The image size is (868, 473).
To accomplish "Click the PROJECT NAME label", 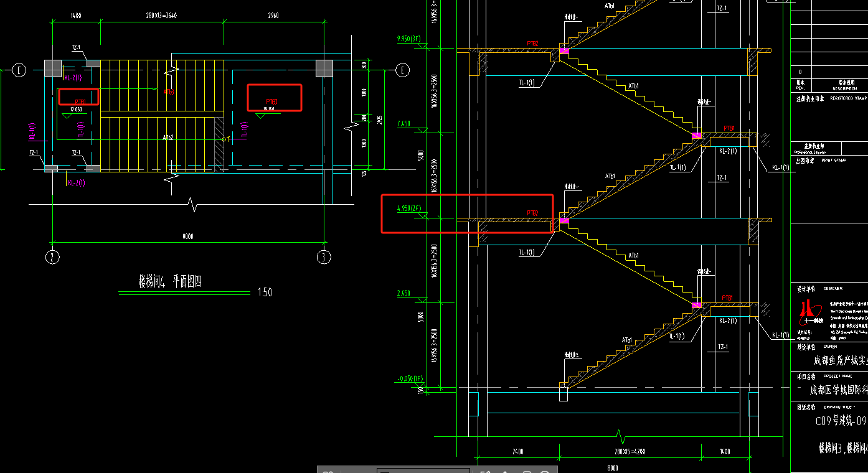I will tap(838, 376).
